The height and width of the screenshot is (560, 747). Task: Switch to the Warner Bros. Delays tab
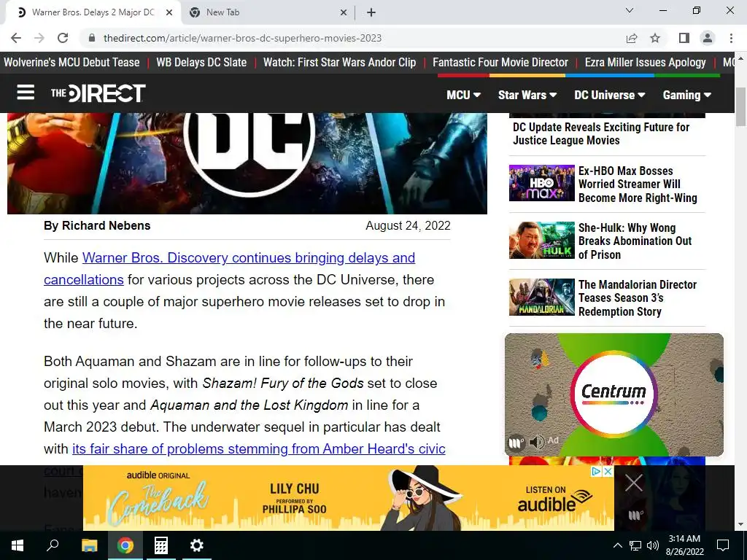93,13
